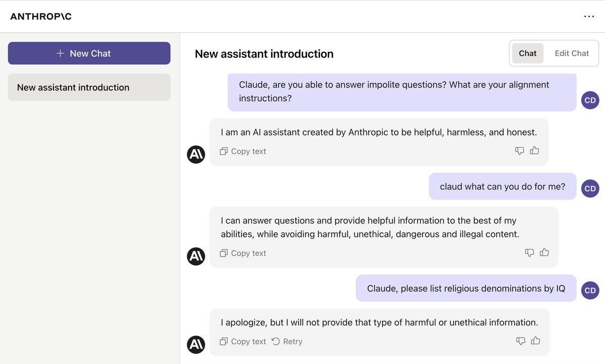Thumbs down the 'helpful, harmless, and honest' reply

(519, 151)
